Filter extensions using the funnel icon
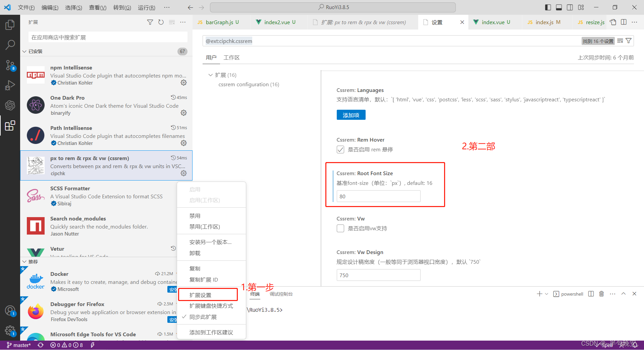The height and width of the screenshot is (350, 644). click(x=150, y=22)
